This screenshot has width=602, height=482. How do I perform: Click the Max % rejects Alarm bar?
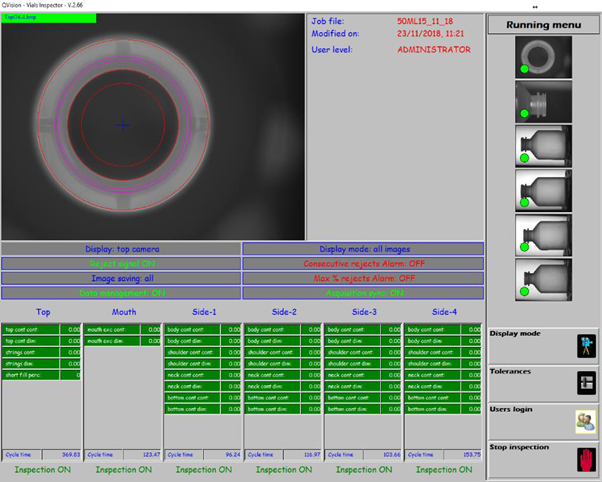(362, 278)
